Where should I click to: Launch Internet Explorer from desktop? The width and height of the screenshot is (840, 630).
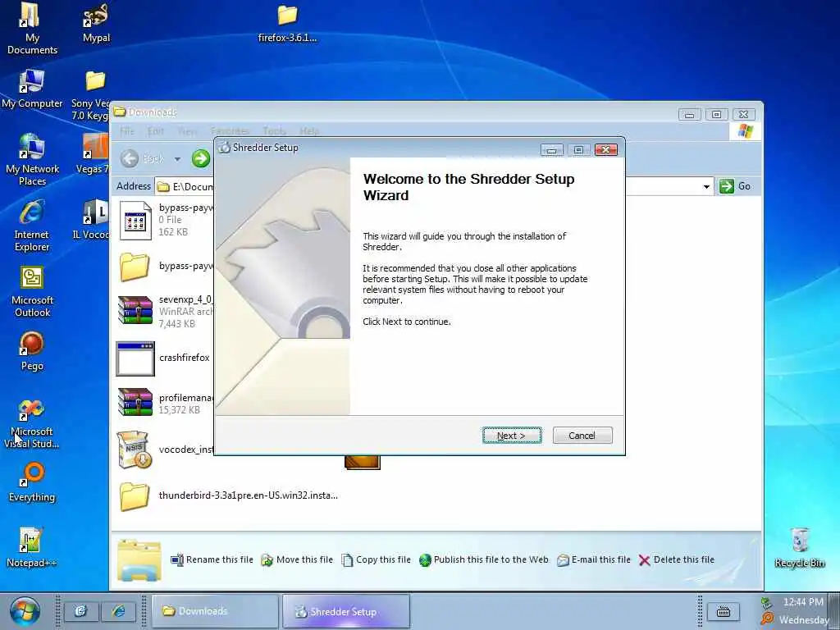[x=32, y=226]
